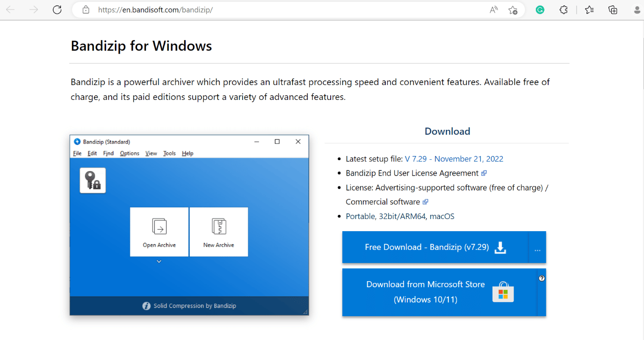
Task: Open Bandizip End User License Agreement link icon
Action: 484,173
